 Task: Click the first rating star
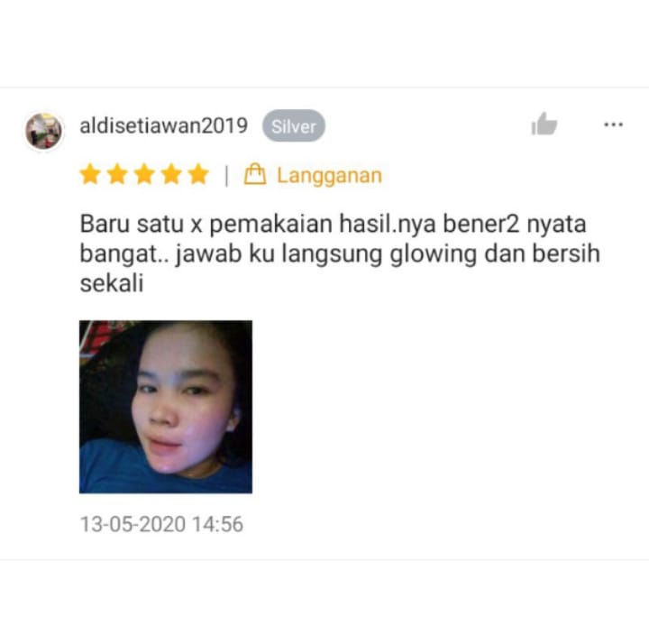[x=90, y=174]
